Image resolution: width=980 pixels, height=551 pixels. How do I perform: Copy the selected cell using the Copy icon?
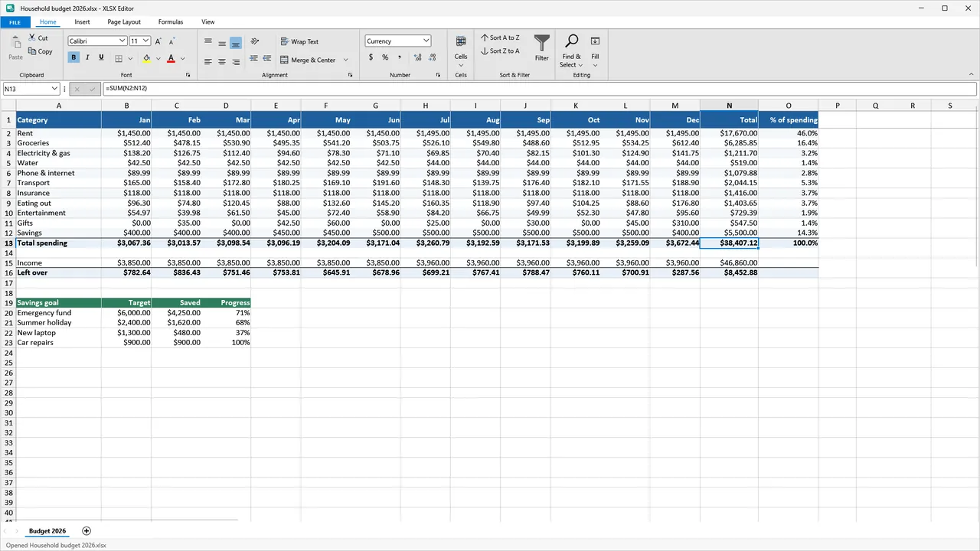32,51
